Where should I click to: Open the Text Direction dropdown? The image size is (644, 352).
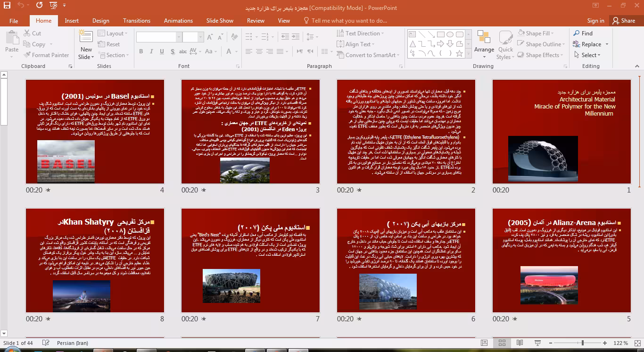click(361, 34)
